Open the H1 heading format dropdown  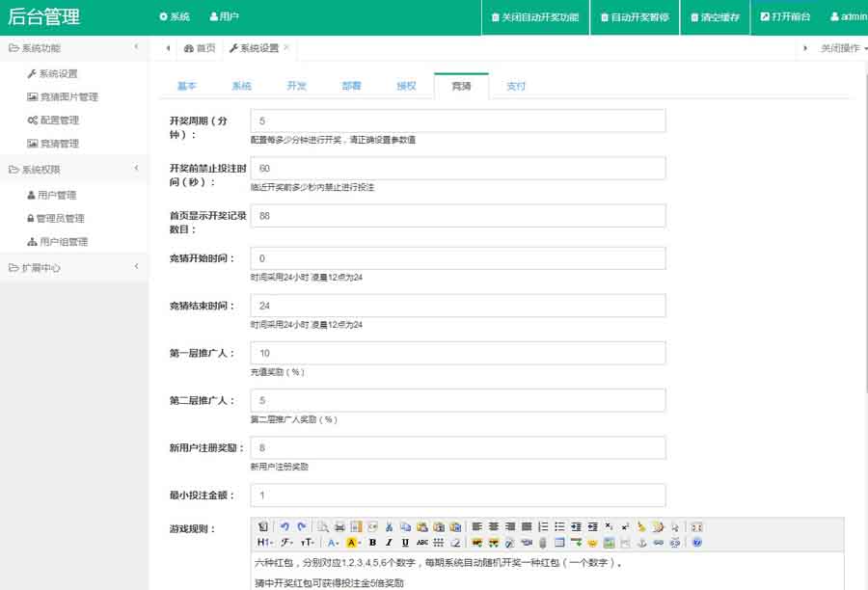tap(266, 543)
